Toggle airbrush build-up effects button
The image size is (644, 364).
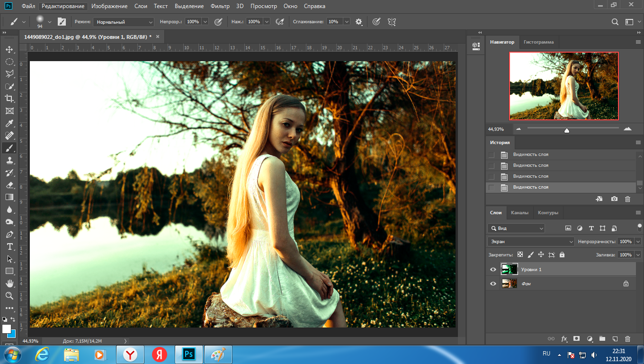coord(280,22)
